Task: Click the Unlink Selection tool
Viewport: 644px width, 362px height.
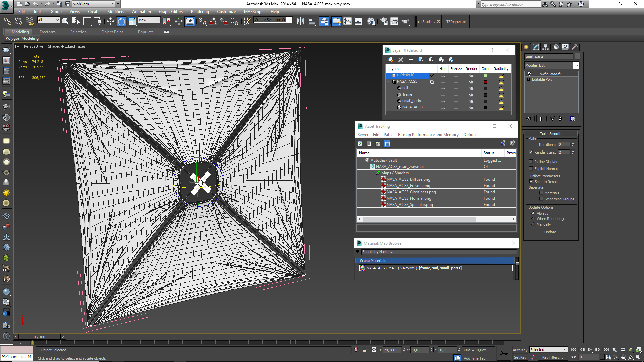Action: [18, 21]
